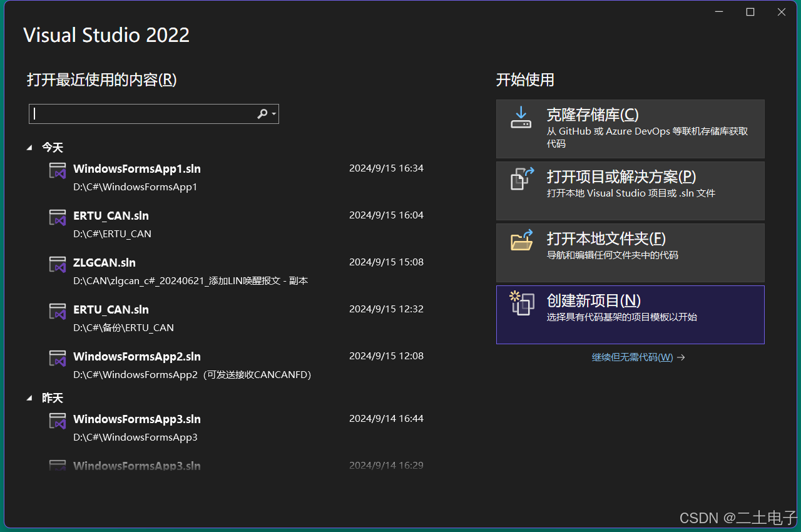Collapse the 今天 group
This screenshot has width=801, height=532.
[29, 148]
